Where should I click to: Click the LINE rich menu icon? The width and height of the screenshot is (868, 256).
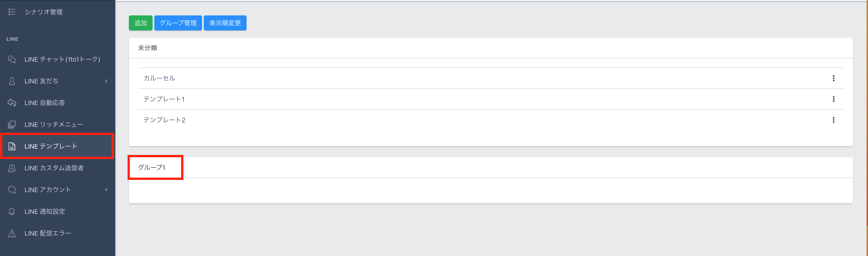(12, 125)
